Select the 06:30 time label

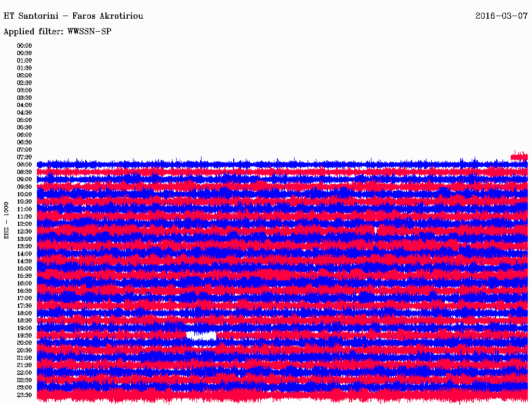click(x=24, y=142)
